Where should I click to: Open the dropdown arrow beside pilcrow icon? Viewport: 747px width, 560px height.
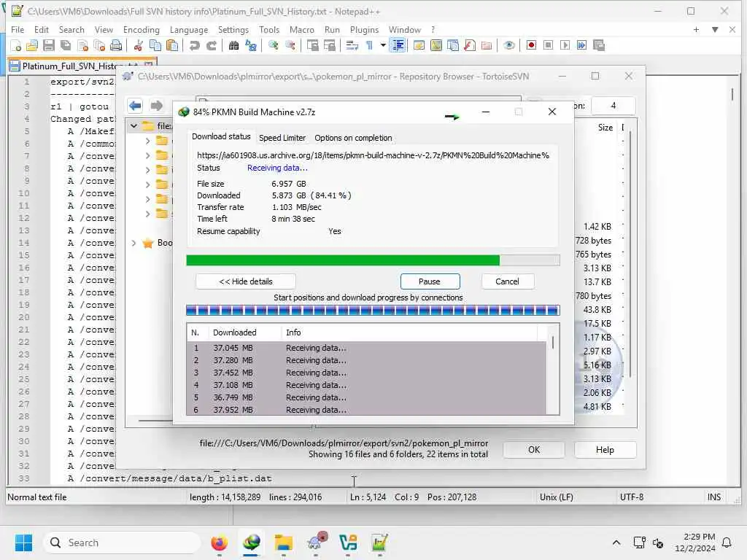pyautogui.click(x=383, y=46)
